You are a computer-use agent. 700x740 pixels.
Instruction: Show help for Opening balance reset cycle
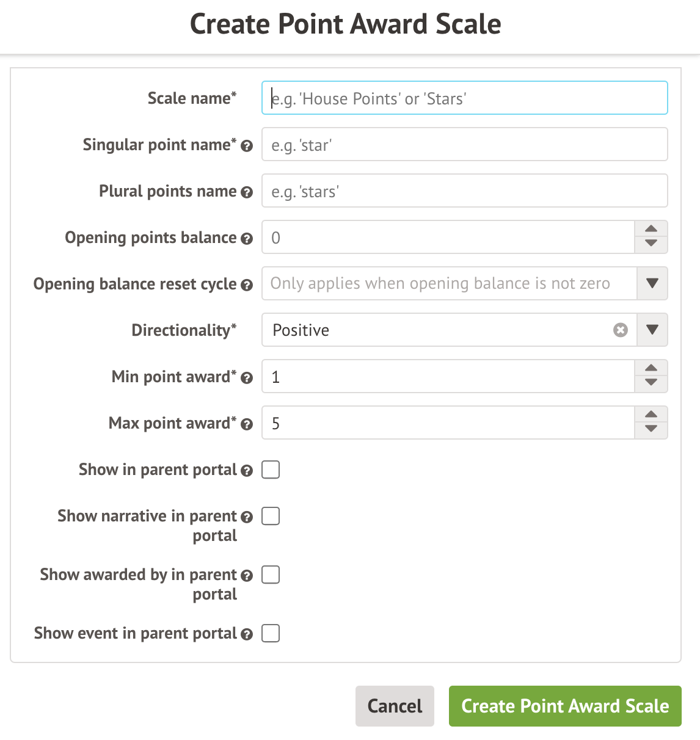247,285
